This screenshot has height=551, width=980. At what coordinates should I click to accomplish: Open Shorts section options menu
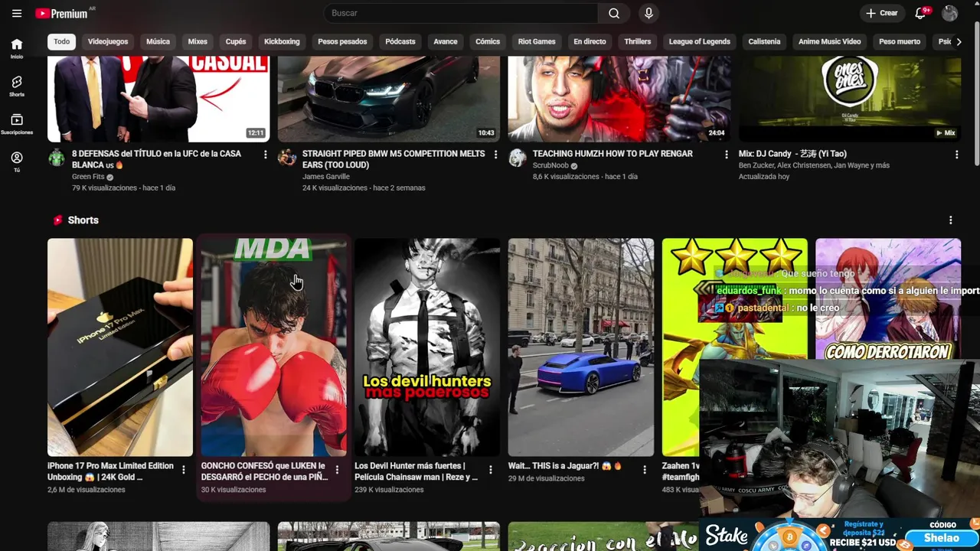[951, 220]
